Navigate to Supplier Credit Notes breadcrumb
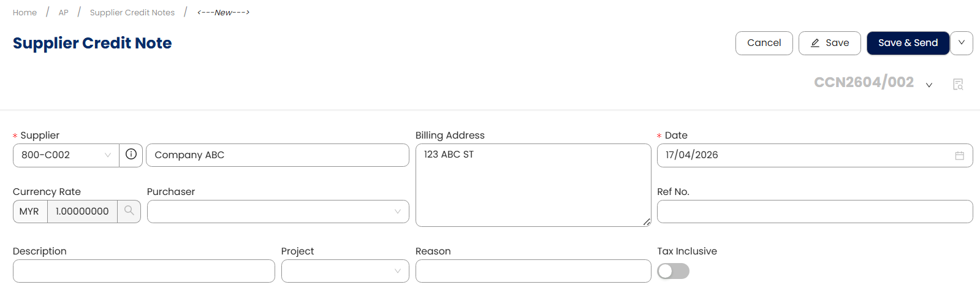The width and height of the screenshot is (980, 298). tap(132, 12)
